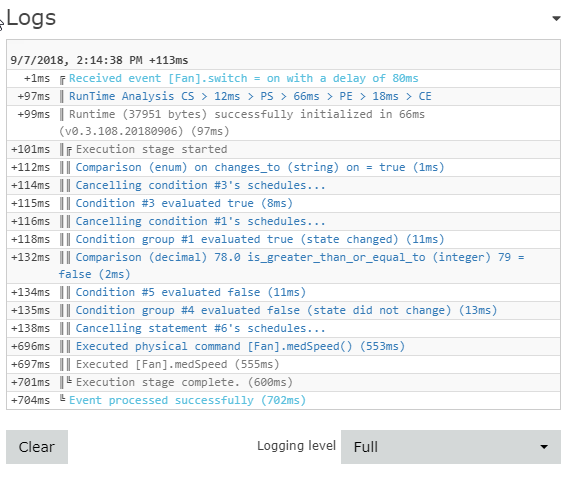Collapse the Logs section arrow
This screenshot has width=578, height=484.
556,18
